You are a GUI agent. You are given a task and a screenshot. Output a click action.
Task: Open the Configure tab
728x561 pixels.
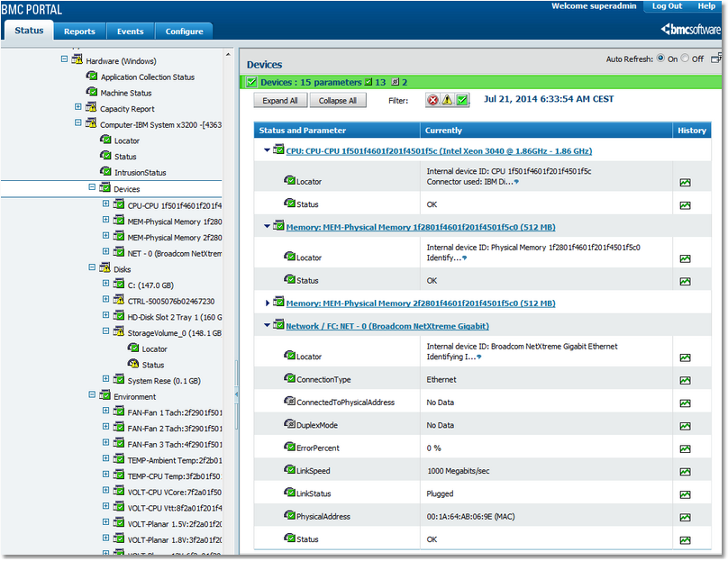tap(184, 32)
